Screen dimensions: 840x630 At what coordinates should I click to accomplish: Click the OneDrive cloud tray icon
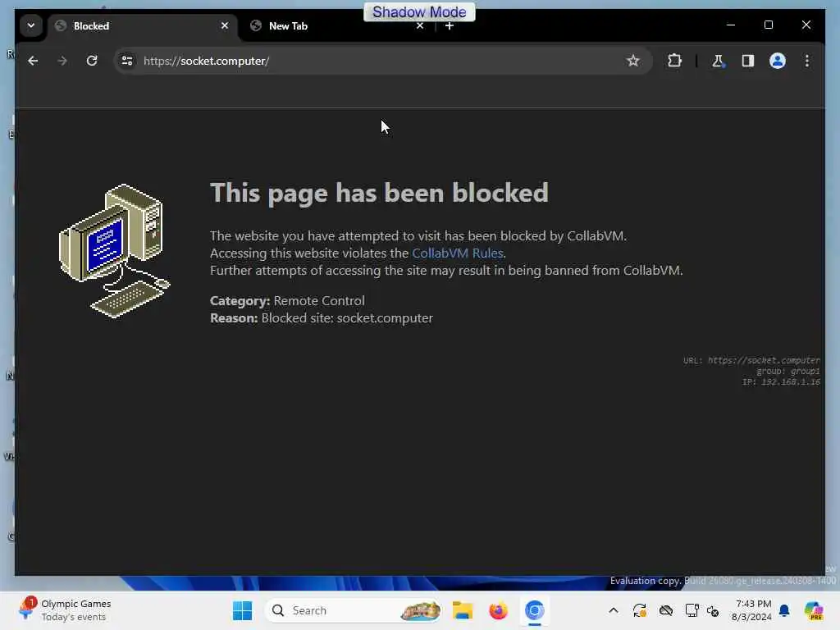click(x=665, y=610)
